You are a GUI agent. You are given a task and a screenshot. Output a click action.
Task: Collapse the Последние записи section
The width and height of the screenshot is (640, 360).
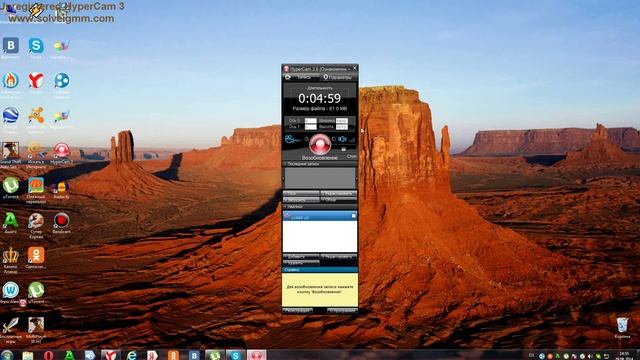point(320,164)
